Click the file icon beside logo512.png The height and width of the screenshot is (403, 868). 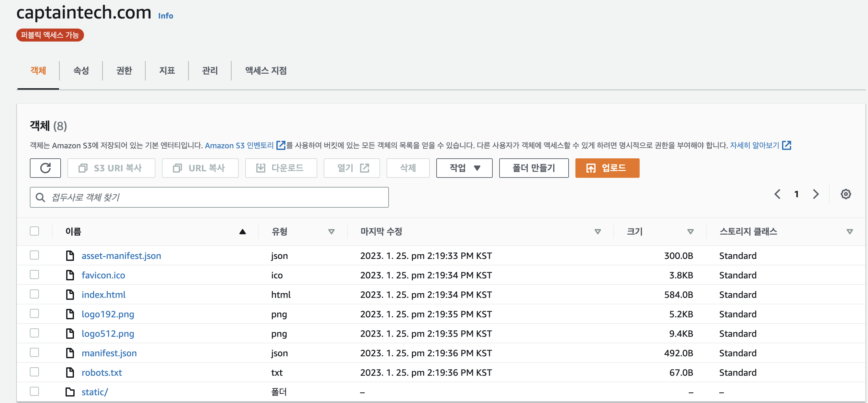(70, 334)
